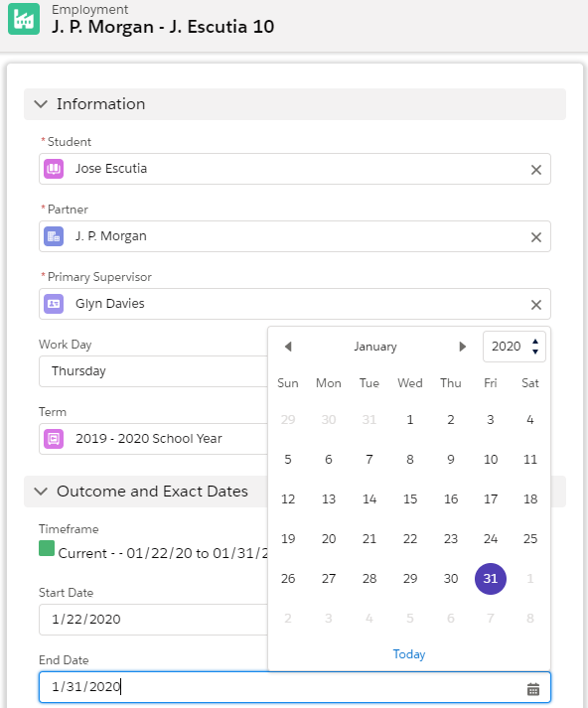588x708 pixels.
Task: Click the Employment factory icon in header
Action: click(x=24, y=19)
